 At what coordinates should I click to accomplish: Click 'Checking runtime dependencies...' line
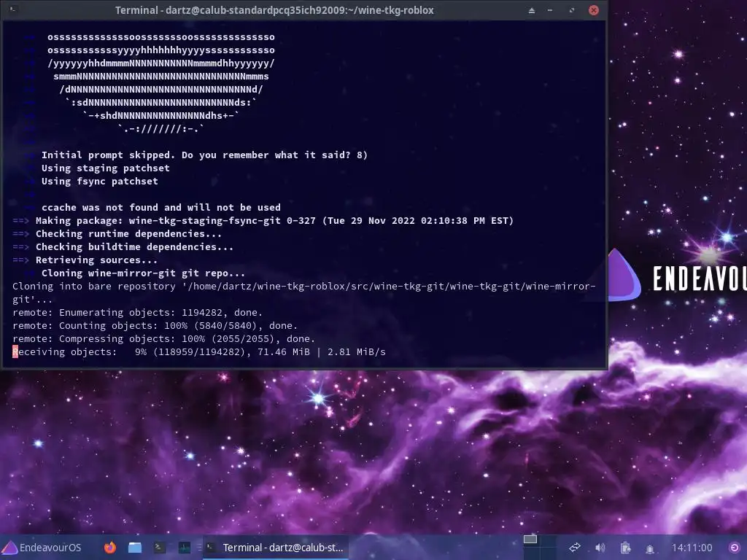pyautogui.click(x=117, y=233)
